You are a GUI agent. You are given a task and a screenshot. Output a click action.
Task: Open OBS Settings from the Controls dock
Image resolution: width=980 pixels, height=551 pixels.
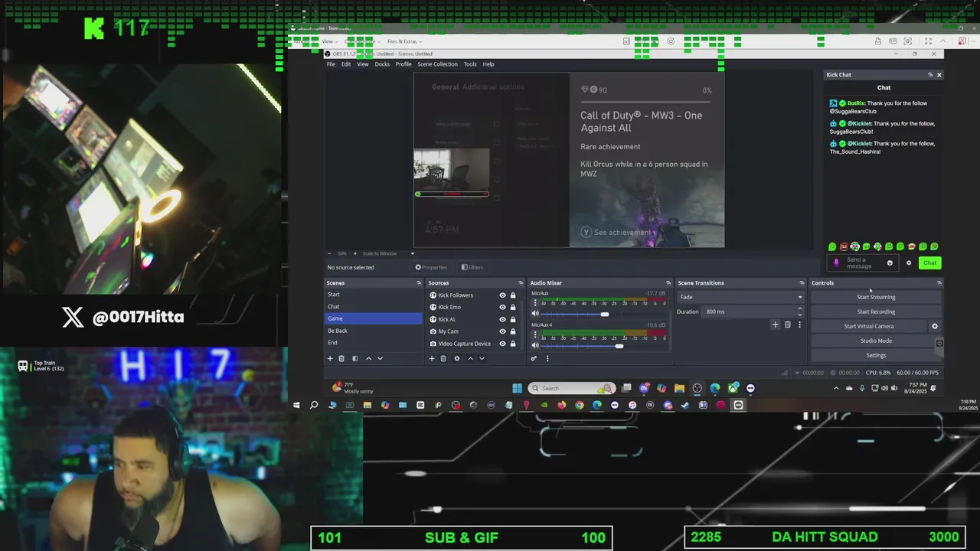coord(876,355)
